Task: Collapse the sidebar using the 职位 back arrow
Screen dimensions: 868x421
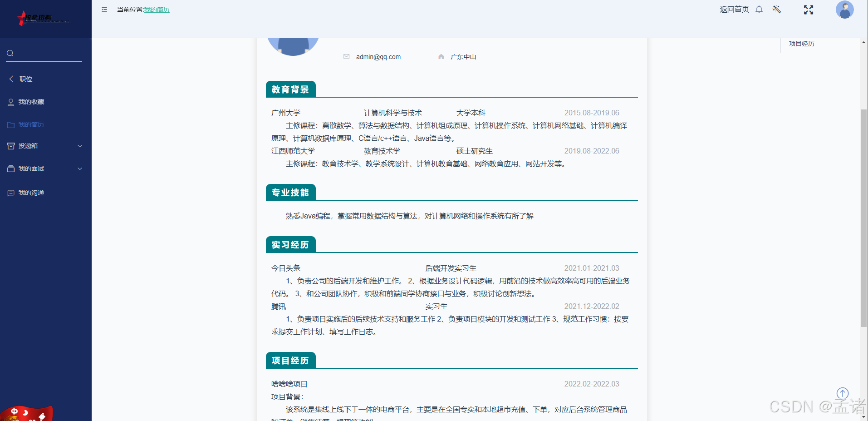Action: pyautogui.click(x=11, y=79)
